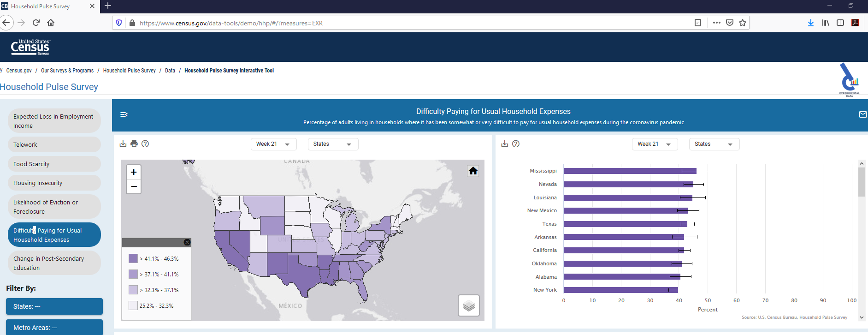Screen dimensions: 868x335
Task: Collapse the sidebar menu toggle
Action: click(x=124, y=114)
